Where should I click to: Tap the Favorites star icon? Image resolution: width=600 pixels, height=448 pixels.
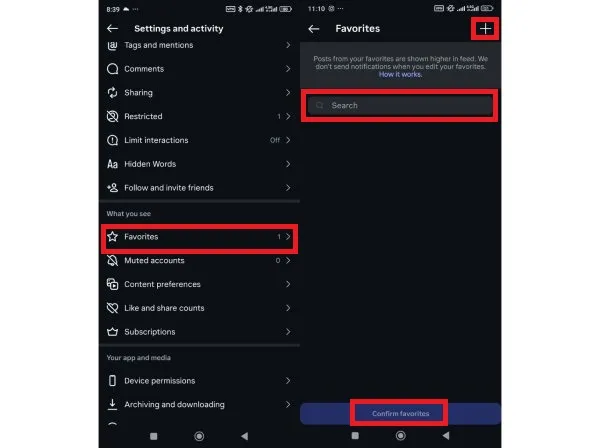pos(112,237)
